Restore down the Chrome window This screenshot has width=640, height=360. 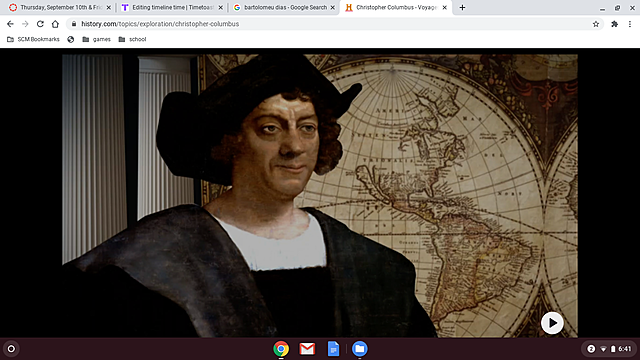tap(617, 8)
